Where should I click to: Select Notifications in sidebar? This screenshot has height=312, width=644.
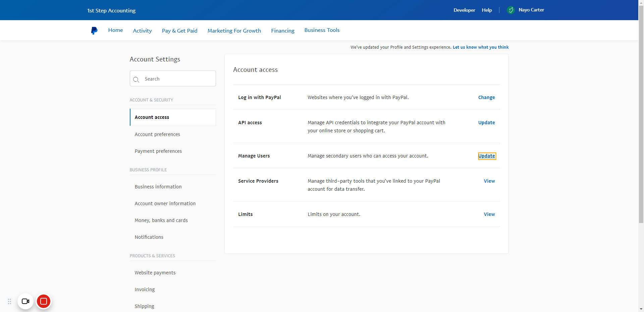click(149, 237)
